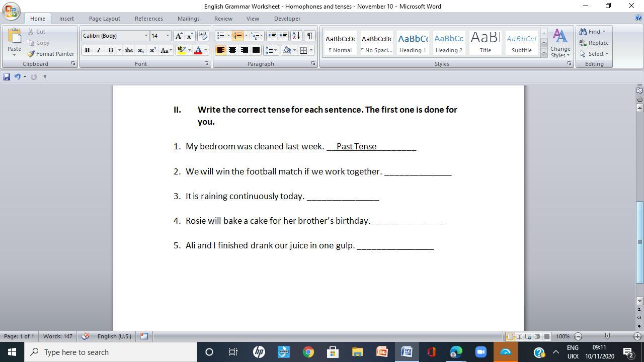The height and width of the screenshot is (362, 644).
Task: Click the Save icon in Quick Access Toolbar
Action: coord(7,77)
